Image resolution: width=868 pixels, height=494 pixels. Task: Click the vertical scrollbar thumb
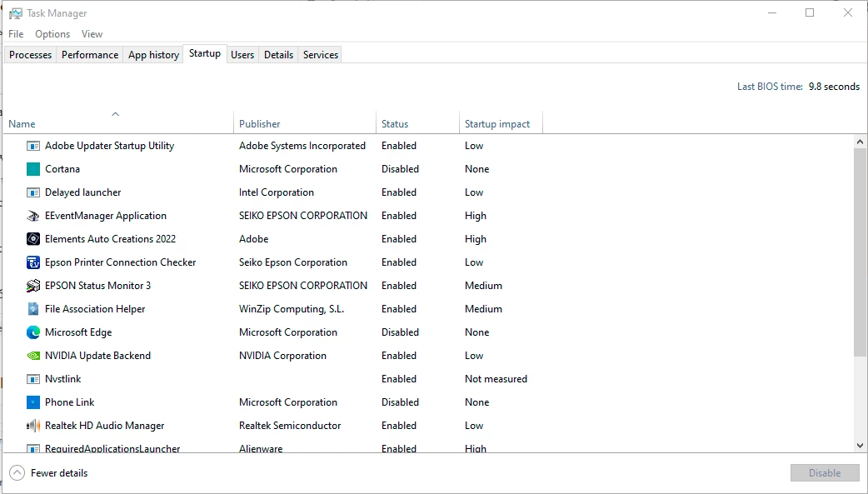[x=860, y=252]
